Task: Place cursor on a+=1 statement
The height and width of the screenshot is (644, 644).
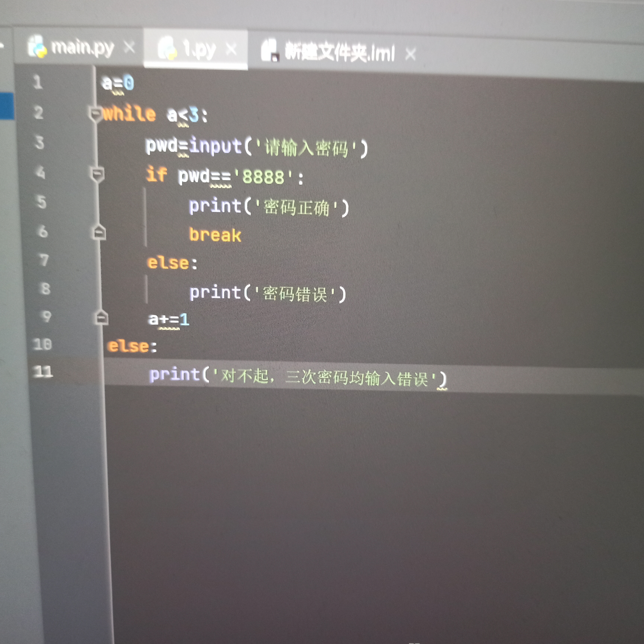Action: coord(169,320)
